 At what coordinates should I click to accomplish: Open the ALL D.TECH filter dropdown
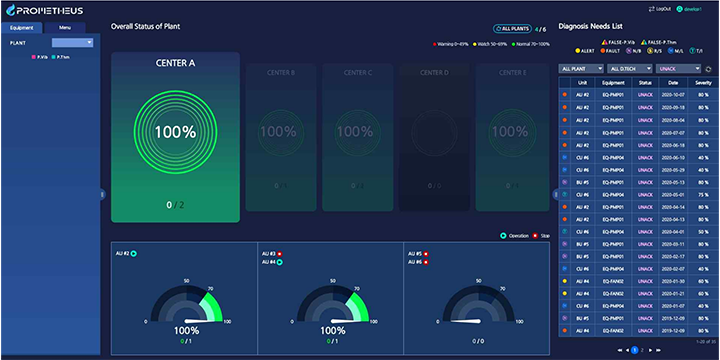[630, 69]
